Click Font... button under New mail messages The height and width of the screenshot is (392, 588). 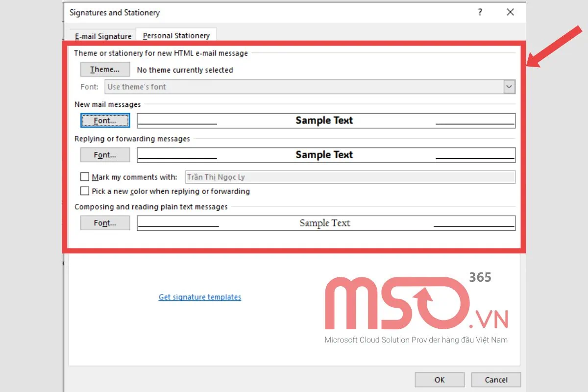click(x=105, y=121)
